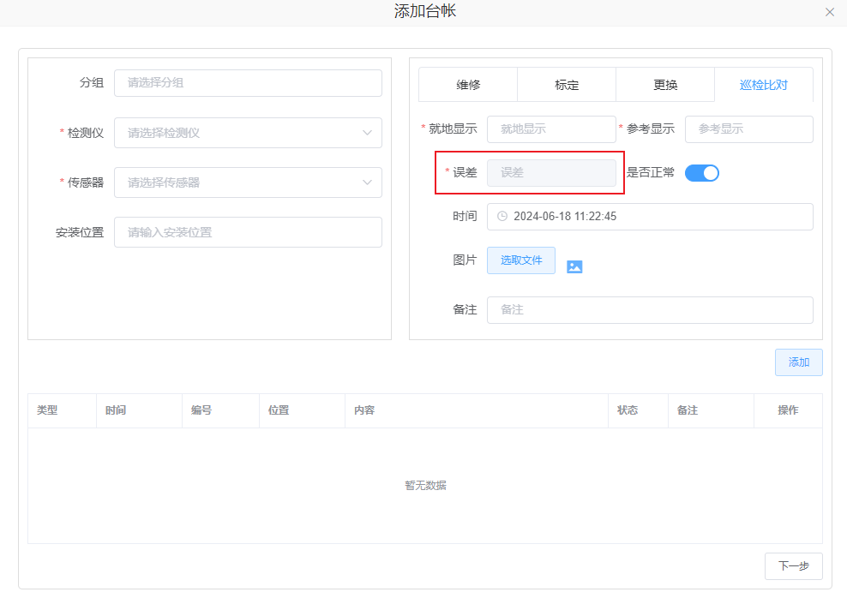Select the 参考显示 input field
The height and width of the screenshot is (616, 847).
(x=748, y=129)
